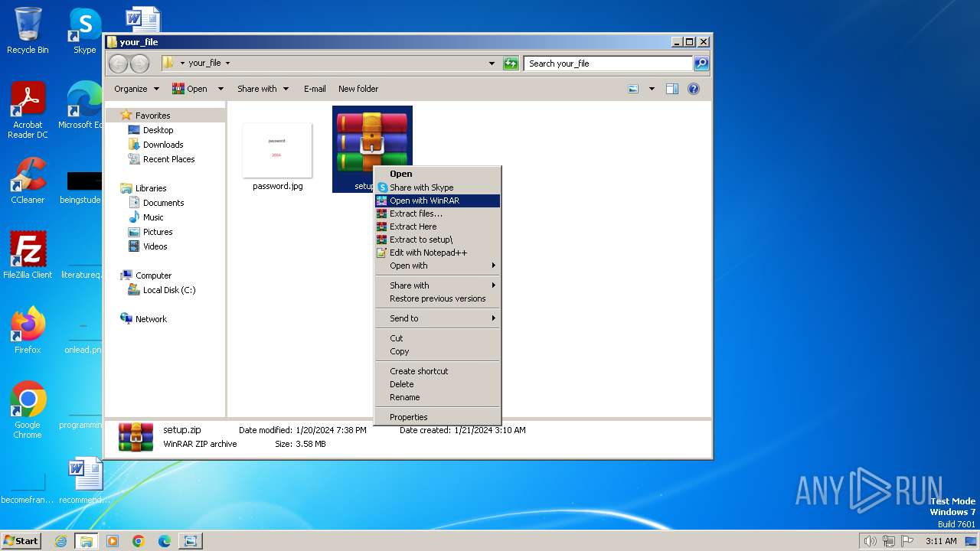Open the Organize dropdown menu
The image size is (980, 551).
136,89
